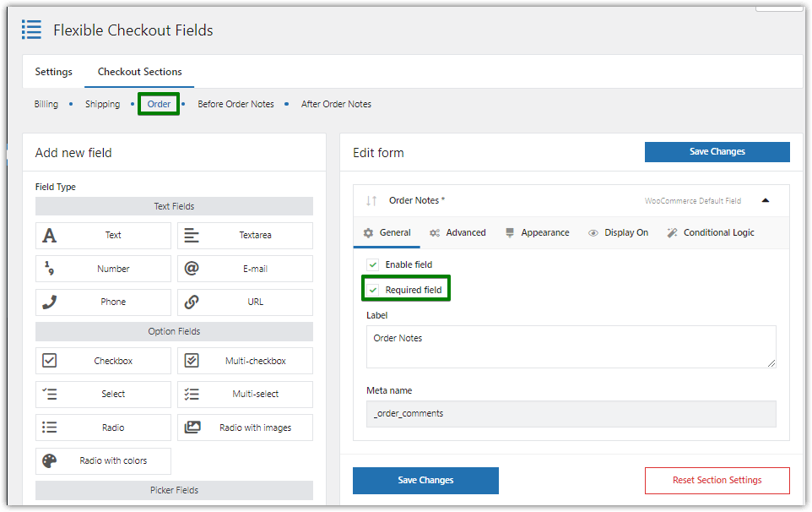812x512 pixels.
Task: Add a Phone field type
Action: click(x=103, y=302)
